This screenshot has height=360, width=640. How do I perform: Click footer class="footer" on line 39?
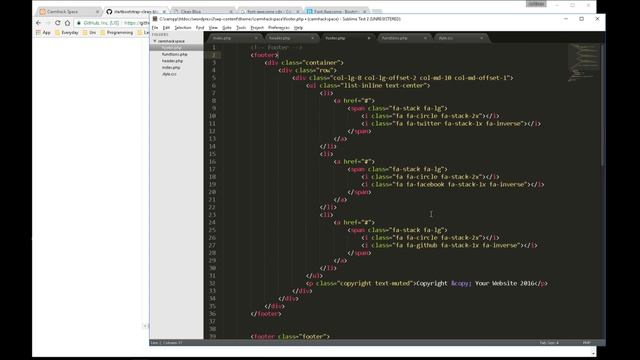pos(290,337)
